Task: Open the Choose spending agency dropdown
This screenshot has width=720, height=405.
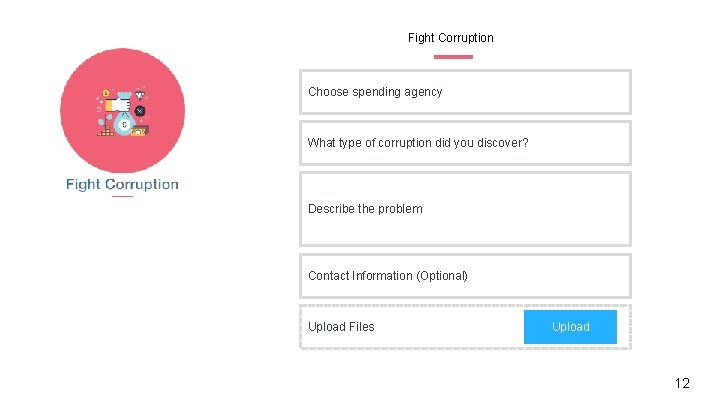Action: 465,92
